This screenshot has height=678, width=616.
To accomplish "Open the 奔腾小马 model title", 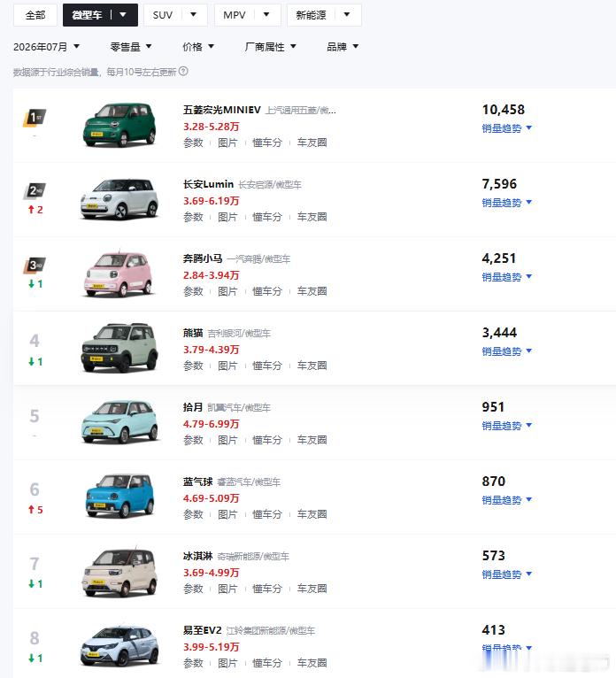I will click(x=203, y=258).
